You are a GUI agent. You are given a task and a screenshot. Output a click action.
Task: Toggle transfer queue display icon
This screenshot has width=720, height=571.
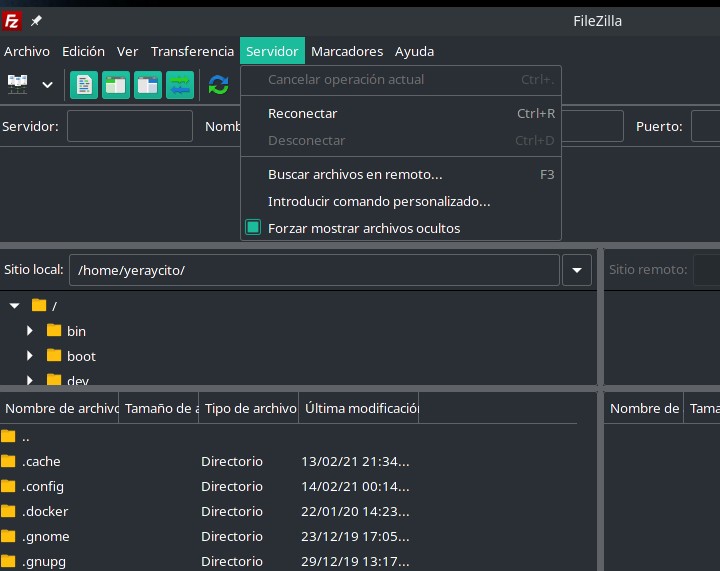(x=180, y=85)
